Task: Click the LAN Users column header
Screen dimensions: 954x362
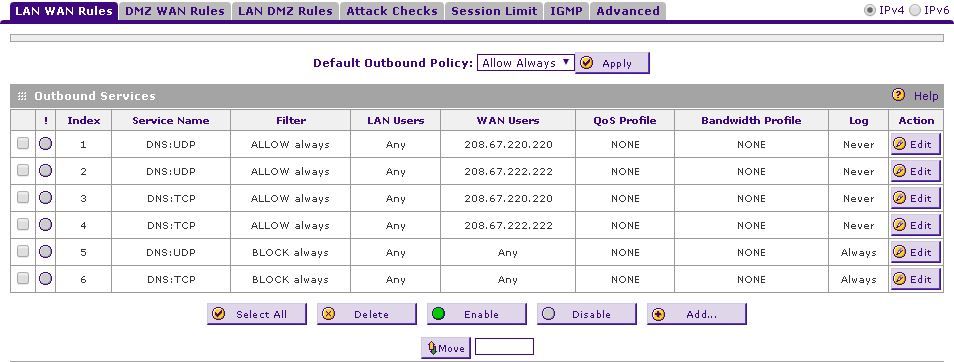Action: pos(395,120)
